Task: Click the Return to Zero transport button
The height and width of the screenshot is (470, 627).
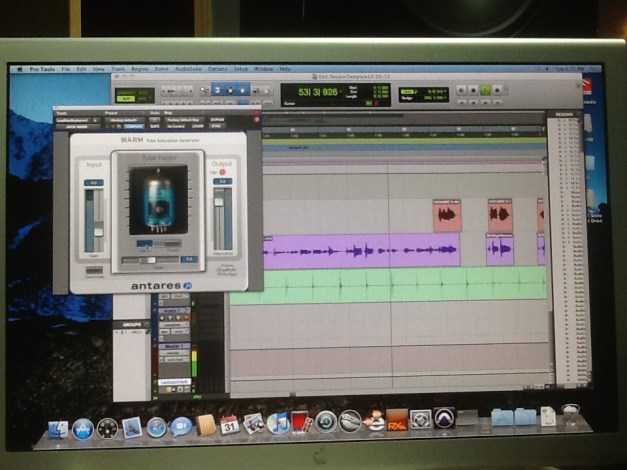Action: (x=462, y=102)
